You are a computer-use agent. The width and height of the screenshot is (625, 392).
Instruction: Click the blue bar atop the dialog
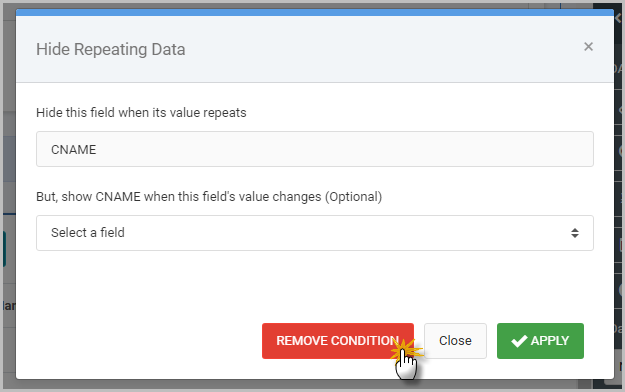tap(315, 12)
